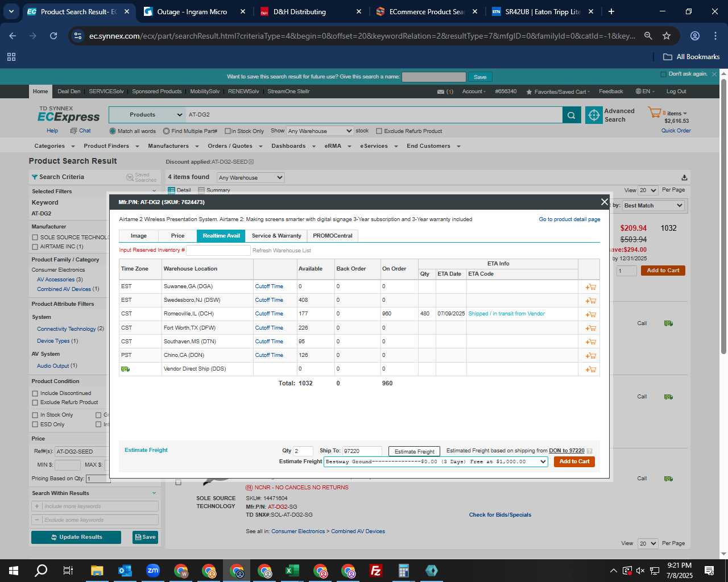Switch to the Price tab
The height and width of the screenshot is (582, 728).
click(x=177, y=236)
